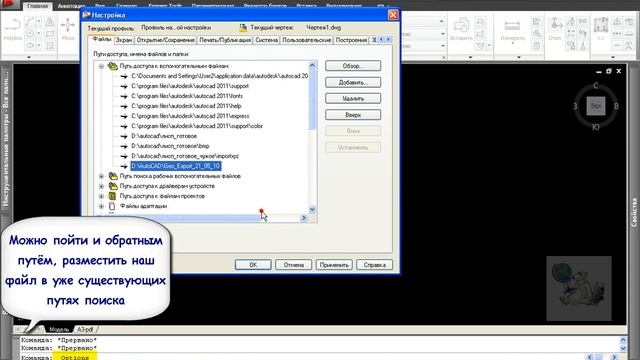Click the path list's vertical scrollbar up arrow
This screenshot has height=360, width=640.
pyautogui.click(x=312, y=65)
